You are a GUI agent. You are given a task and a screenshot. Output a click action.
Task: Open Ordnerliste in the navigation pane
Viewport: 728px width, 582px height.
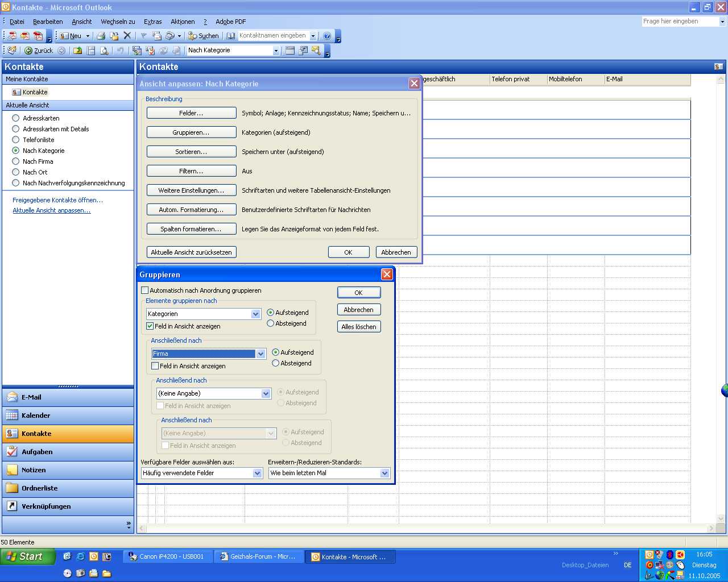[x=68, y=488]
